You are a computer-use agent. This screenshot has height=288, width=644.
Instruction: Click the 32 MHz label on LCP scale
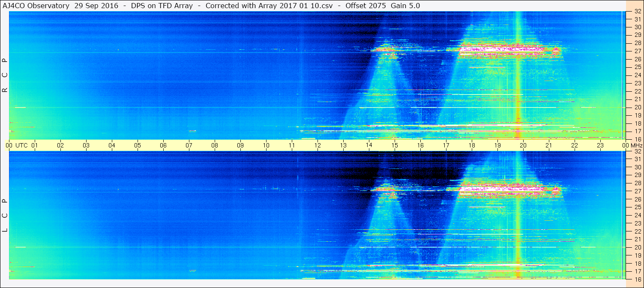(x=637, y=151)
